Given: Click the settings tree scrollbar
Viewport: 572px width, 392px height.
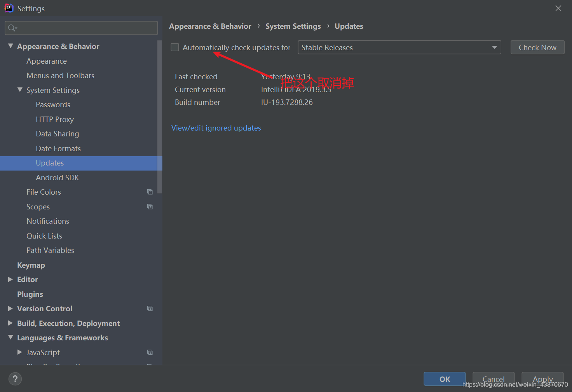Looking at the screenshot, I should click(x=159, y=117).
